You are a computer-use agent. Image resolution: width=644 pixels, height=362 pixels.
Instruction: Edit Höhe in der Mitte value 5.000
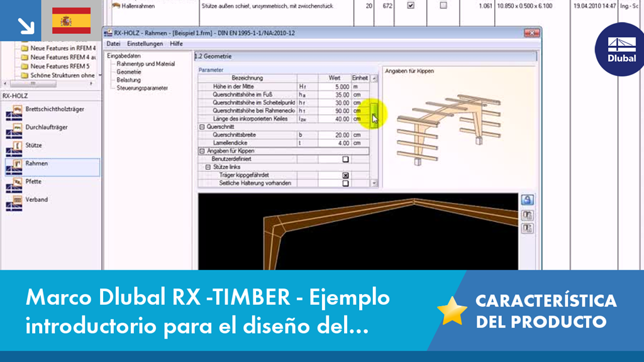point(335,87)
